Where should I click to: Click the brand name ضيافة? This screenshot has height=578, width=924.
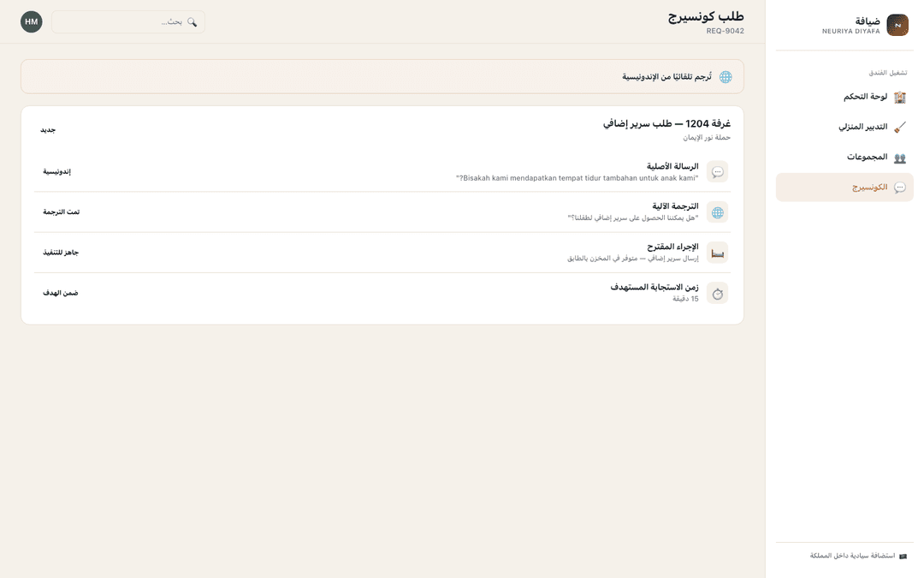(x=868, y=21)
